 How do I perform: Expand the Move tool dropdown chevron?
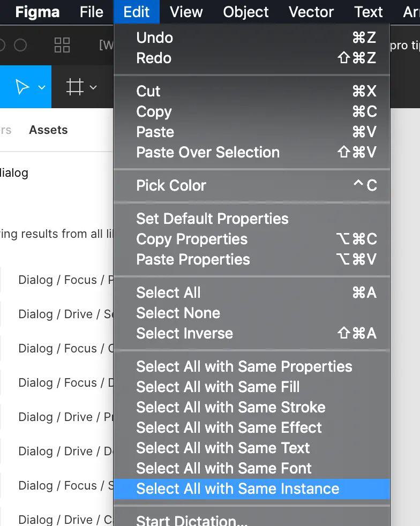click(x=42, y=87)
